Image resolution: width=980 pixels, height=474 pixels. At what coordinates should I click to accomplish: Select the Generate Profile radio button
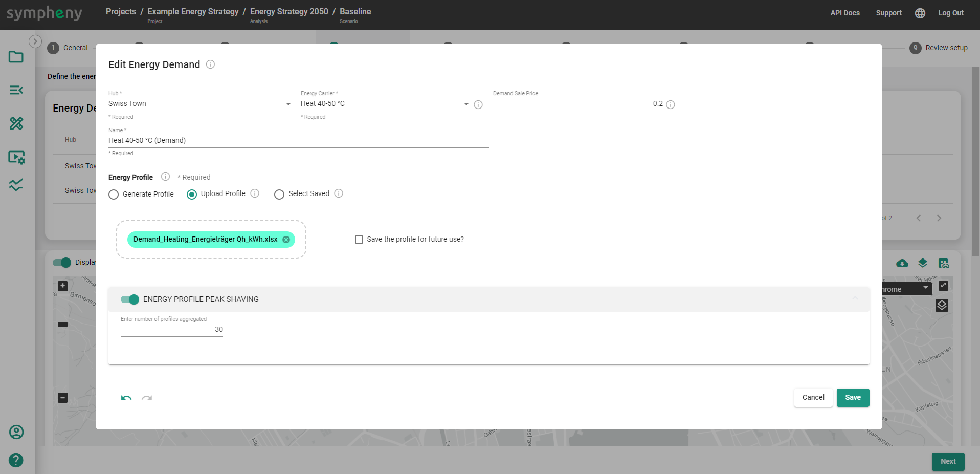pyautogui.click(x=114, y=195)
